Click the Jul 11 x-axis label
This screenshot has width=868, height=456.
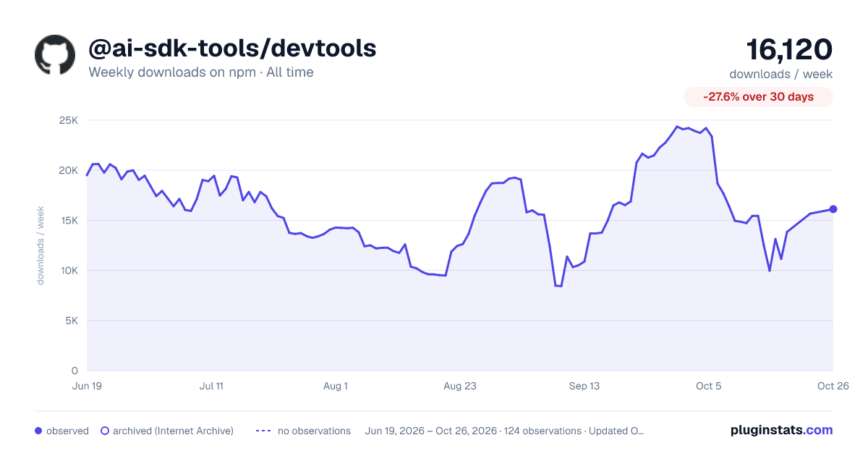pos(211,386)
